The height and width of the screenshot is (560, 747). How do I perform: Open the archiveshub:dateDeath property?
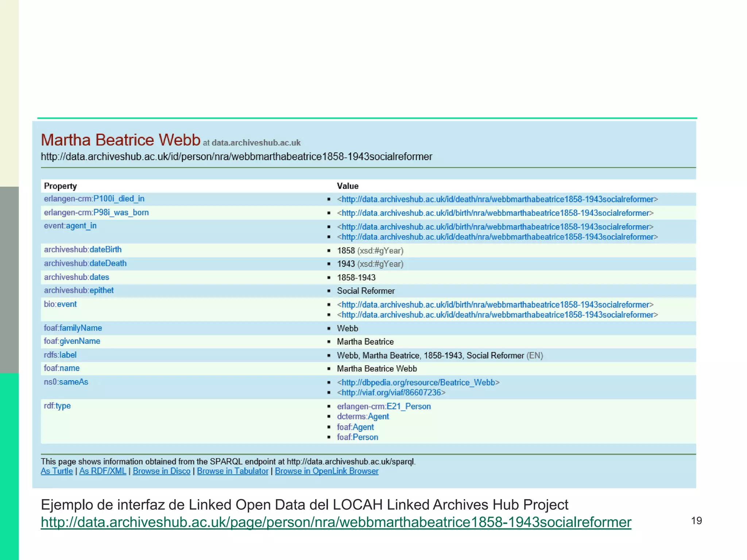point(85,263)
